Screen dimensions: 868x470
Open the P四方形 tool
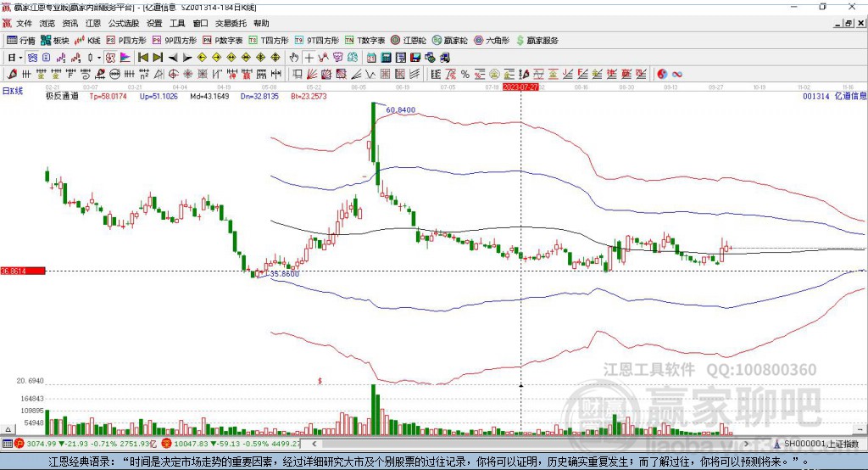(x=126, y=41)
